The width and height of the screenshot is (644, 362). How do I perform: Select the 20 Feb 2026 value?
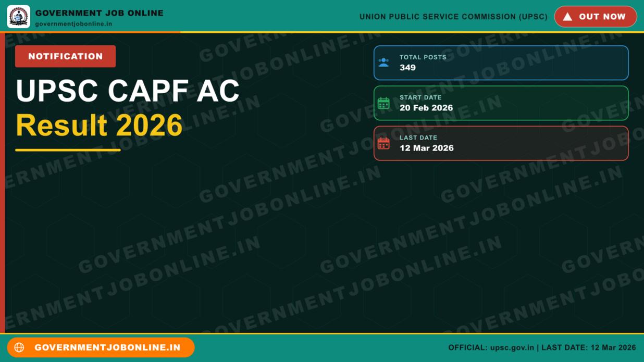[x=426, y=108]
